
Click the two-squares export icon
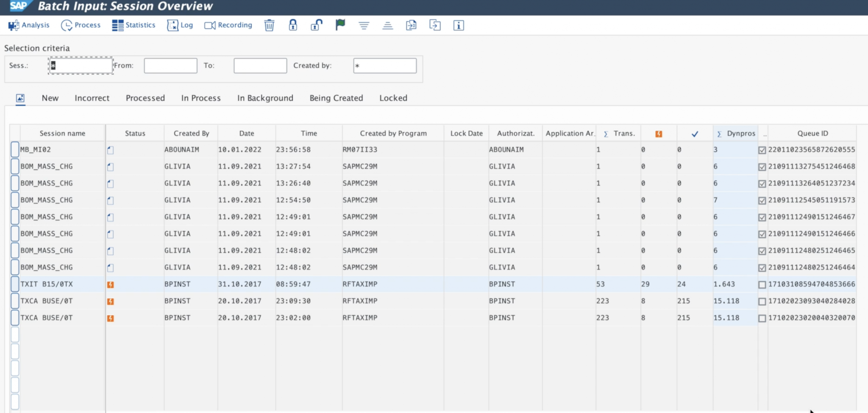click(x=435, y=25)
